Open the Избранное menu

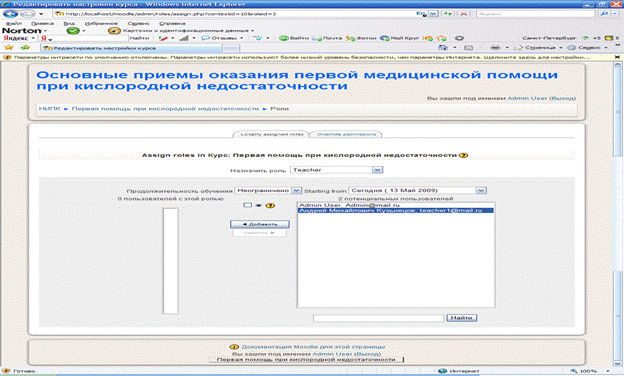(101, 23)
